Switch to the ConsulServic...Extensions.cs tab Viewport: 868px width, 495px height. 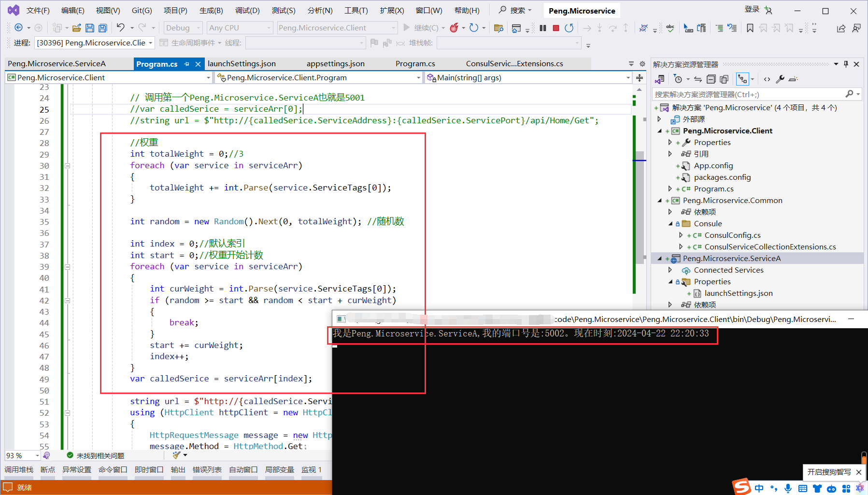[514, 64]
